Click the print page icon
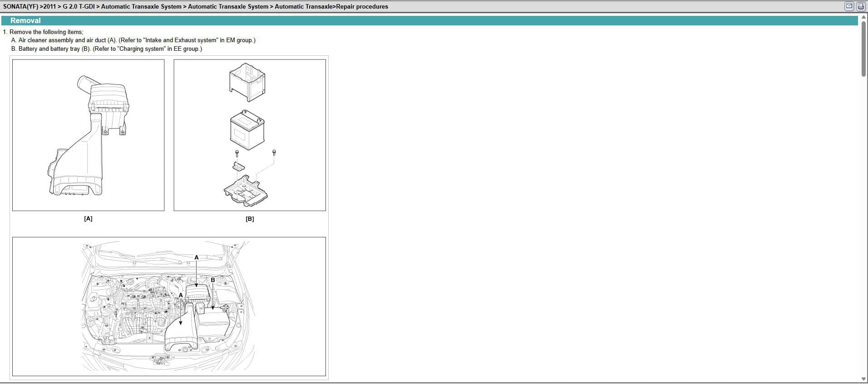Image resolution: width=868 pixels, height=386 pixels. click(x=860, y=6)
